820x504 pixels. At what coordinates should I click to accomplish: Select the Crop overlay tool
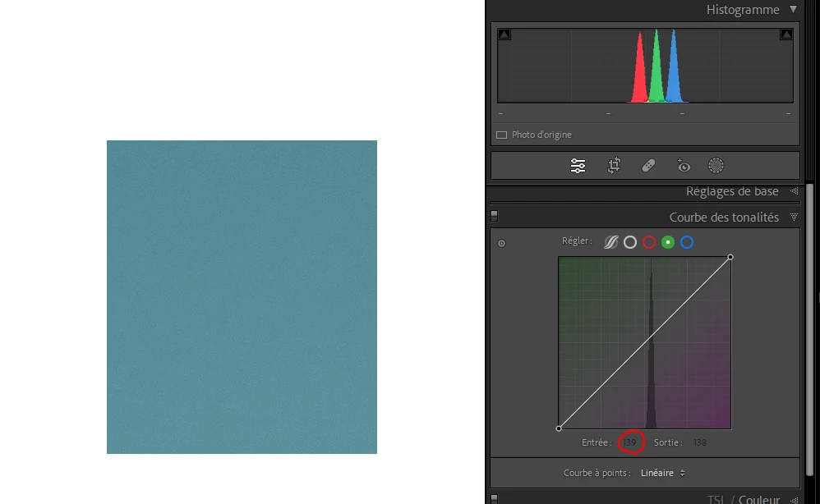click(614, 166)
